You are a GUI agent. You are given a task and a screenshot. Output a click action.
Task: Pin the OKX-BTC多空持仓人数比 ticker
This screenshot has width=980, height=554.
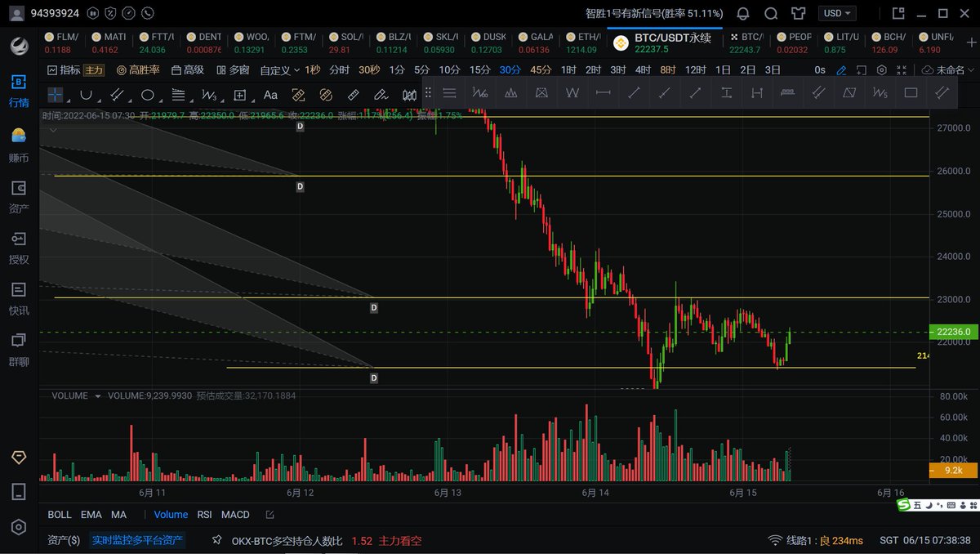pyautogui.click(x=217, y=540)
